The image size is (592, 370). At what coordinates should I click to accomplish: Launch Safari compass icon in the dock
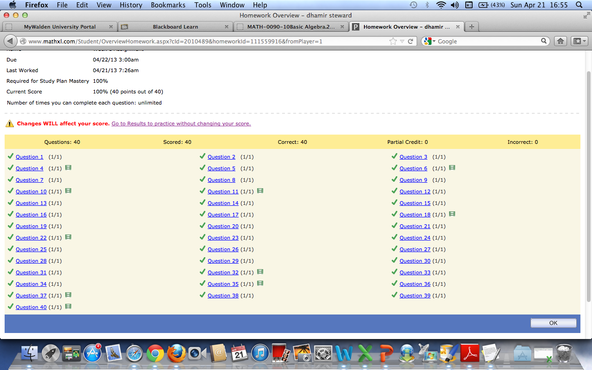point(134,354)
